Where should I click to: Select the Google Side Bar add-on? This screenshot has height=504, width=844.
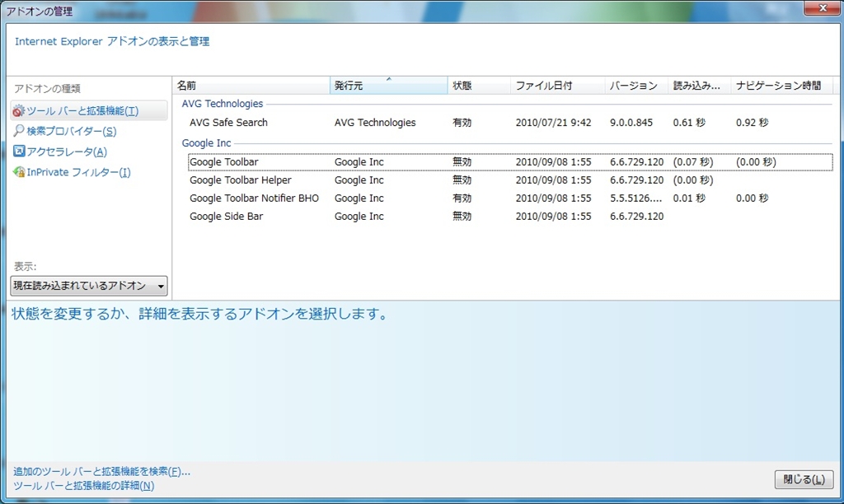226,217
